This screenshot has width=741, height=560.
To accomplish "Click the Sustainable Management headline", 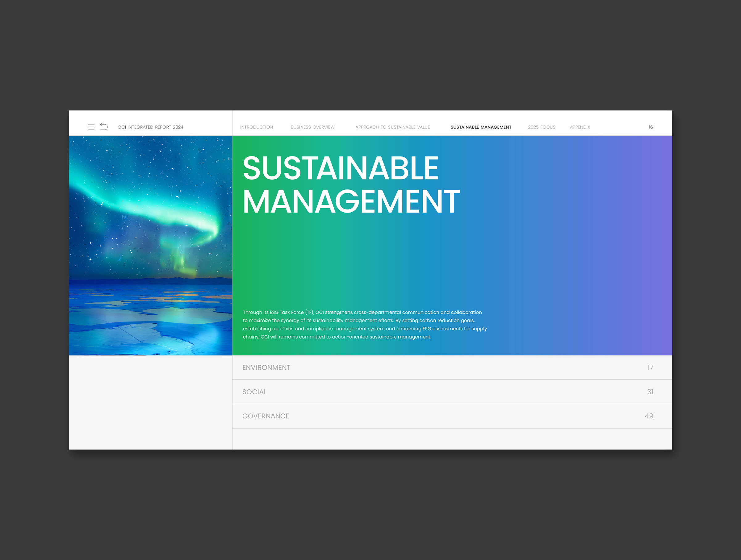I will pyautogui.click(x=351, y=185).
